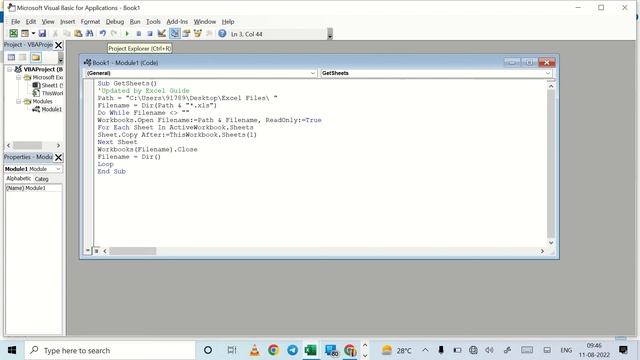
Task: Switch to Excel on the taskbar
Action: (x=311, y=350)
